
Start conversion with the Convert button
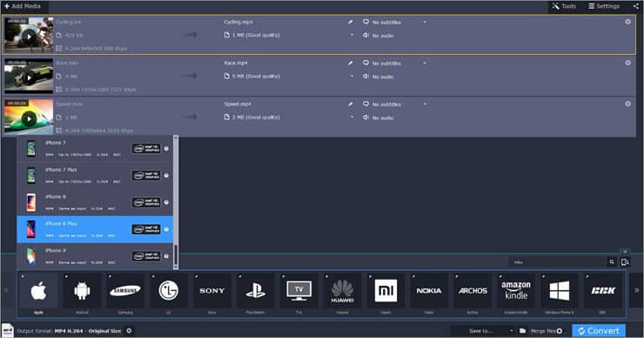click(599, 331)
